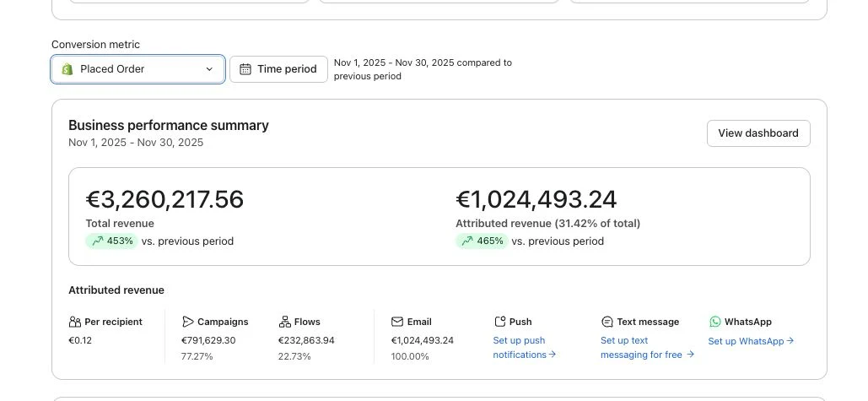The height and width of the screenshot is (401, 868).
Task: Click the €3,260,217.56 total revenue figure
Action: 164,199
